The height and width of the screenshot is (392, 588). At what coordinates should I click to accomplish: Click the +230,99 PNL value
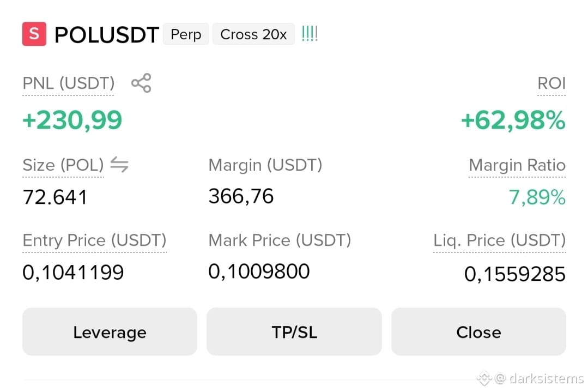(72, 120)
